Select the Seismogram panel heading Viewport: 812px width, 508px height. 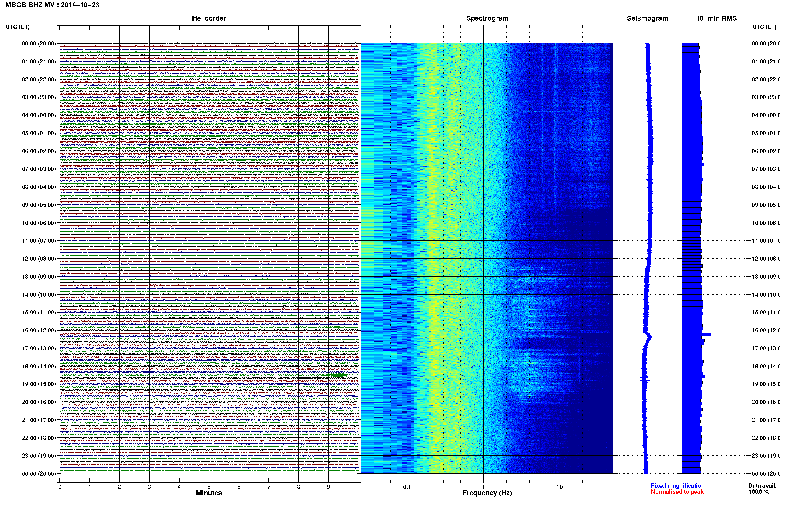click(647, 18)
